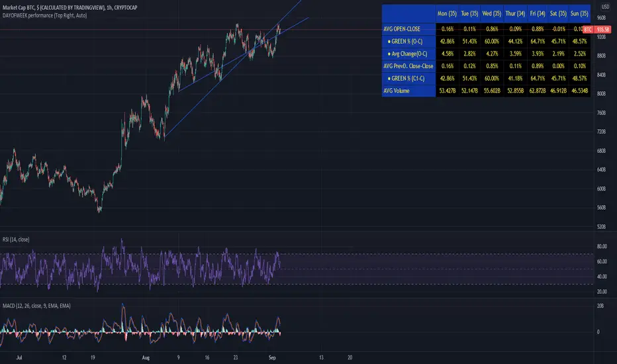Click the 2.52% Sunday Avg Change cell

tap(580, 54)
